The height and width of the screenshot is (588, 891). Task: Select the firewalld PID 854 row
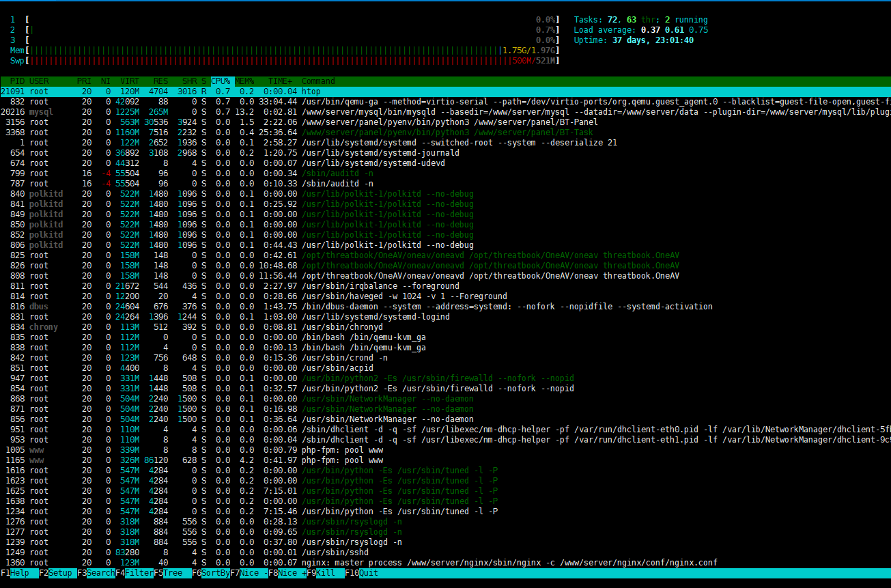pos(445,389)
